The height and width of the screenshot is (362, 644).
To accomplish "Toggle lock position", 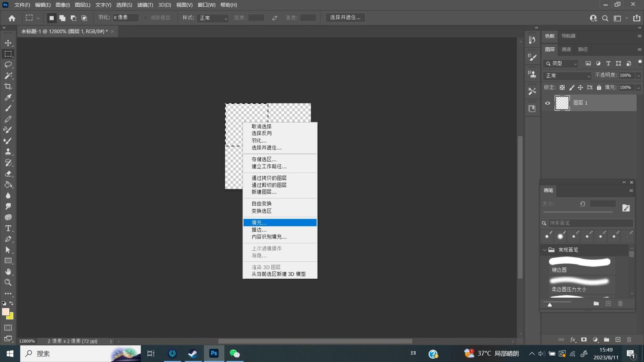I will 580,88.
